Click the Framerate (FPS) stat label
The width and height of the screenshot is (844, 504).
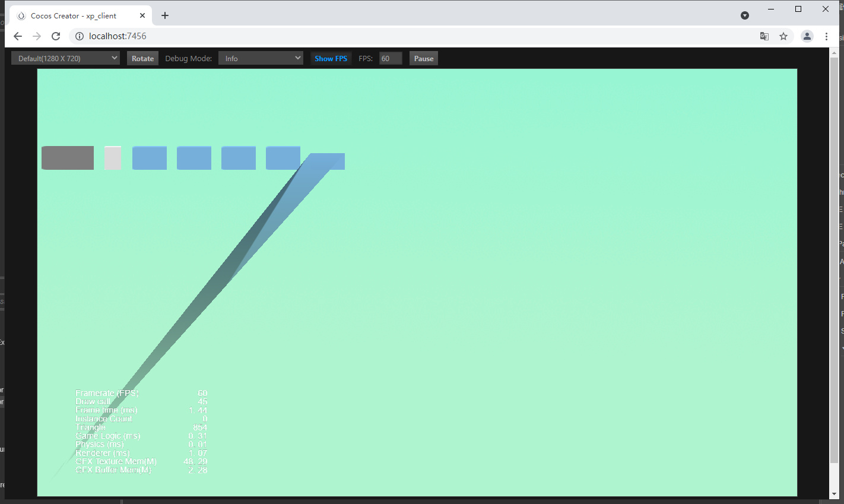click(x=107, y=393)
